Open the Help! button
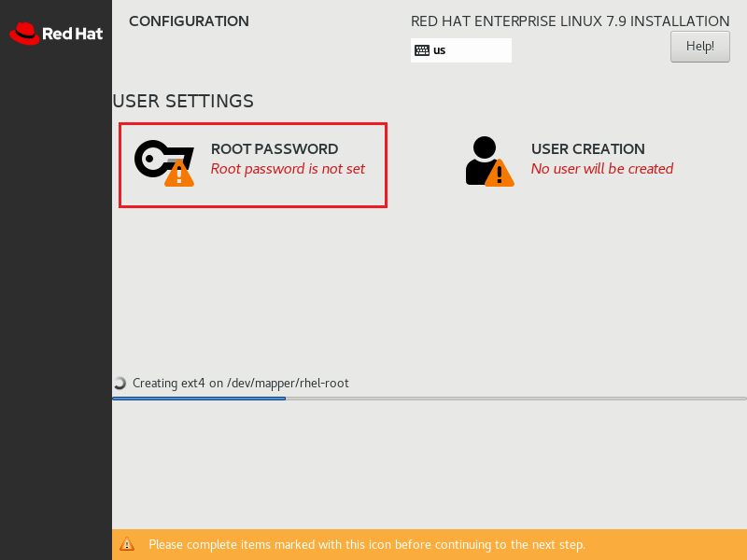747x560 pixels. tap(699, 46)
